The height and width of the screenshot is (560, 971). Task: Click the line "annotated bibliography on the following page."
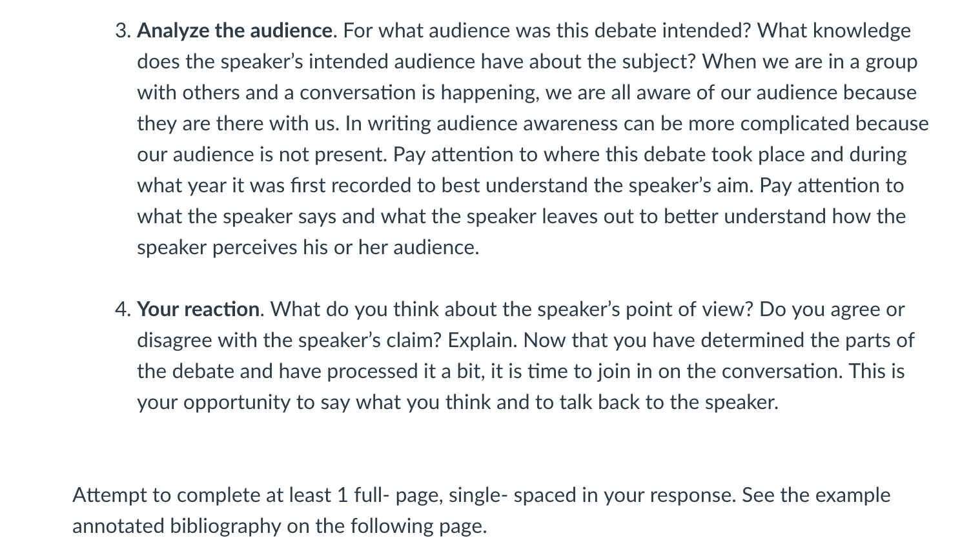click(280, 526)
